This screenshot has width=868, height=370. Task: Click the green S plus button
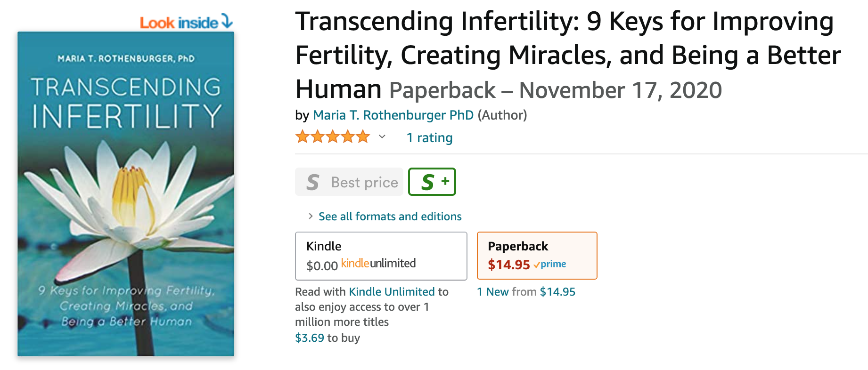coord(432,182)
